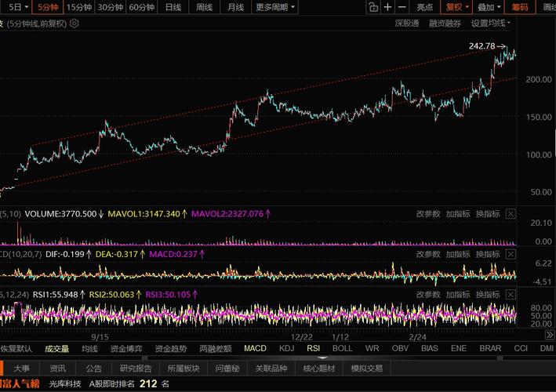Image resolution: width=556 pixels, height=392 pixels.
Task: Zoom out the chart with minus icon
Action: coord(402,7)
